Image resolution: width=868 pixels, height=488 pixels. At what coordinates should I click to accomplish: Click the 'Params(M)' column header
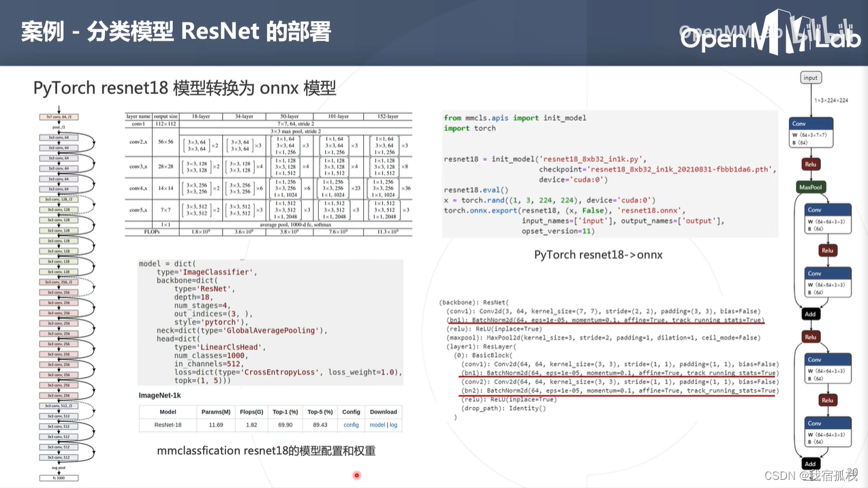click(216, 412)
